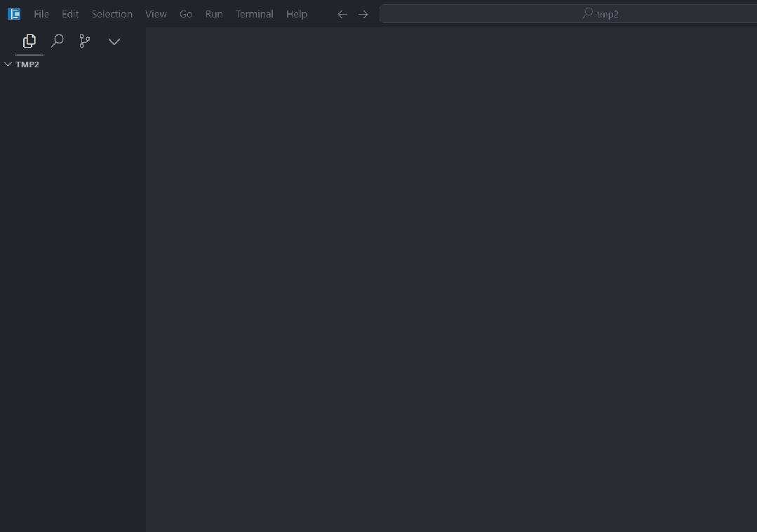Click the application logo icon
Viewport: 757px width, 532px height.
pyautogui.click(x=14, y=14)
